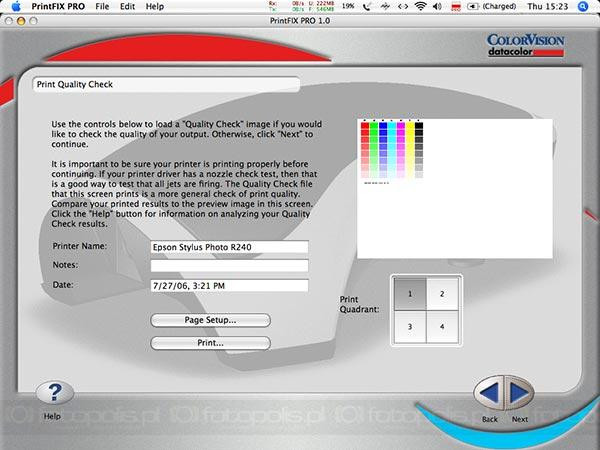Viewport: 600px width, 450px height.
Task: Select print quadrant 3
Action: click(x=410, y=327)
